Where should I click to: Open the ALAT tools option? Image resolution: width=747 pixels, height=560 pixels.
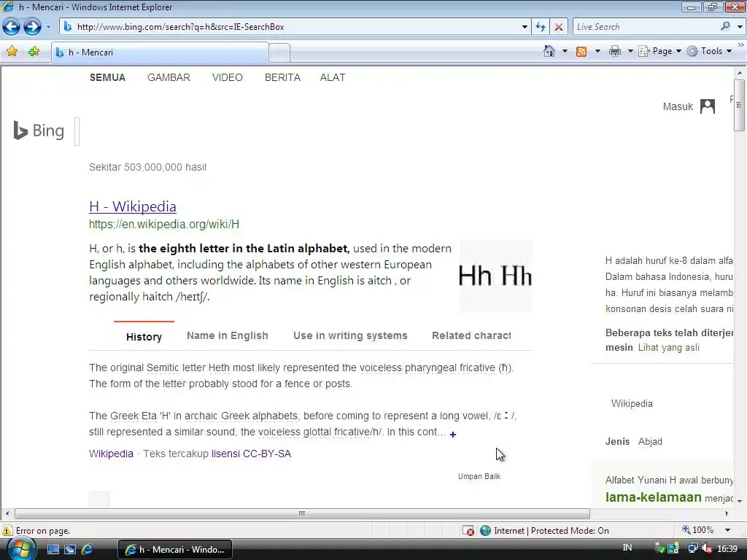coord(333,77)
